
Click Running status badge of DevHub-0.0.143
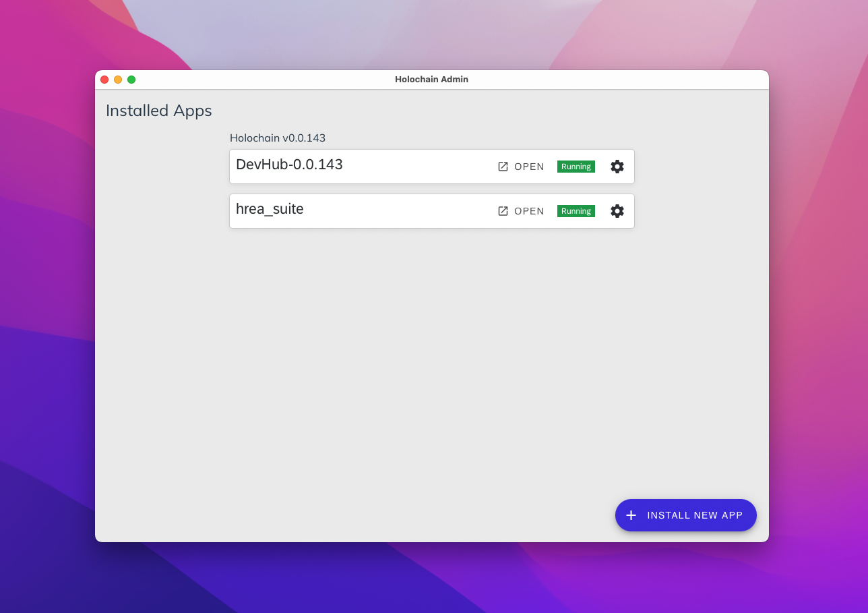(576, 167)
